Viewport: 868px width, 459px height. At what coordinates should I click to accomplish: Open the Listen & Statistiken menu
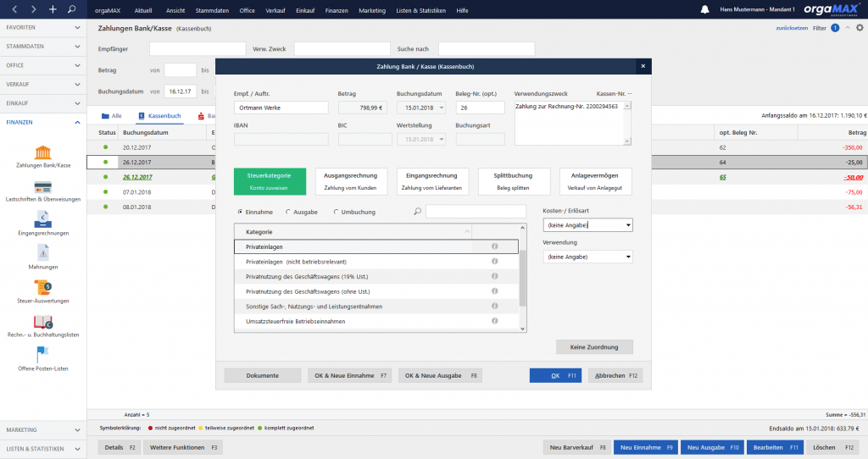(420, 10)
